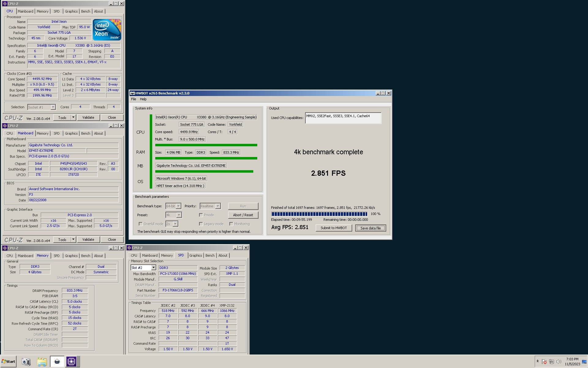This screenshot has height=368, width=588.
Task: Click the CPU-Z title icon of the Memory window
Action: [x=5, y=248]
